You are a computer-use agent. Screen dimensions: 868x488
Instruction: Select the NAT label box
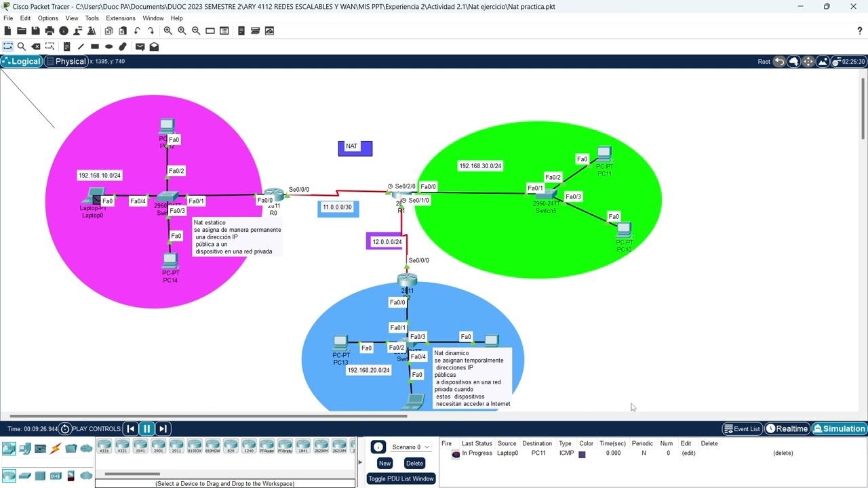pyautogui.click(x=355, y=148)
